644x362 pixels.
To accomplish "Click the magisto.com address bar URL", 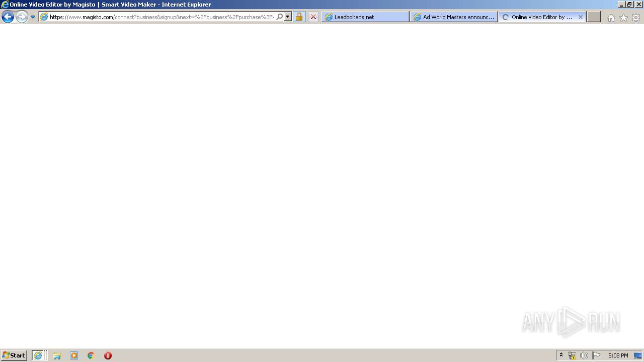I will pyautogui.click(x=162, y=17).
